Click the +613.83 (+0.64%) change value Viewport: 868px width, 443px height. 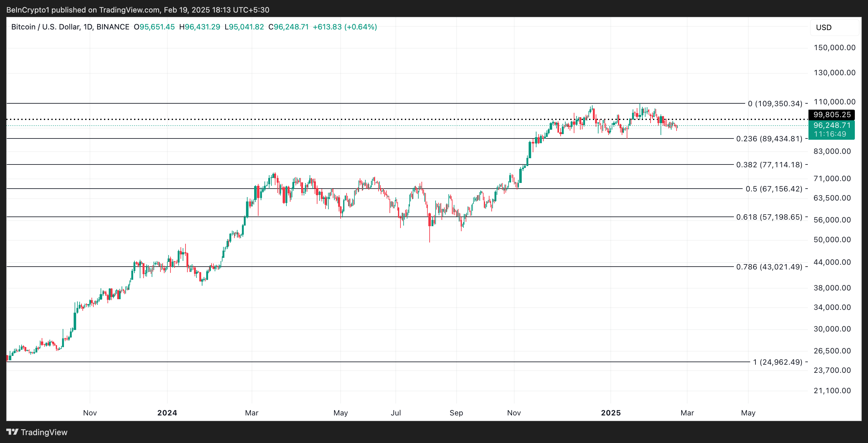(x=345, y=27)
